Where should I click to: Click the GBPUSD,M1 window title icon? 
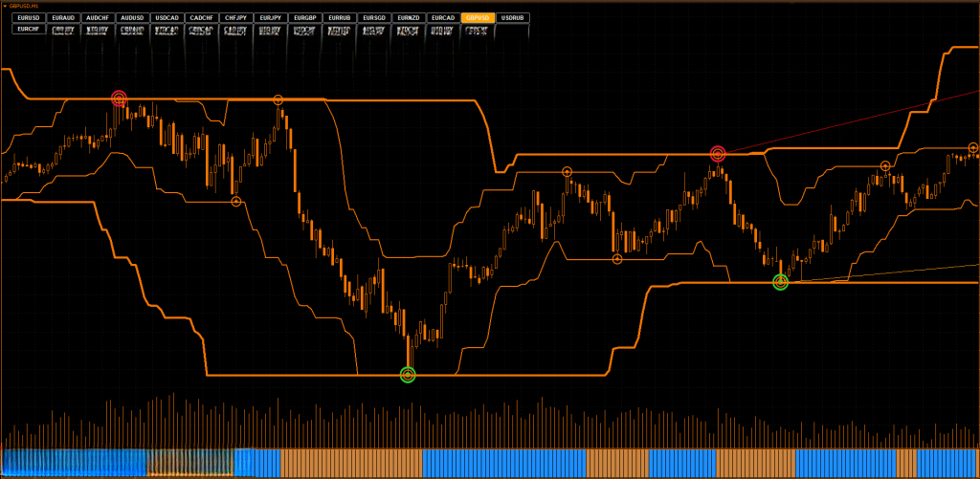[x=4, y=6]
